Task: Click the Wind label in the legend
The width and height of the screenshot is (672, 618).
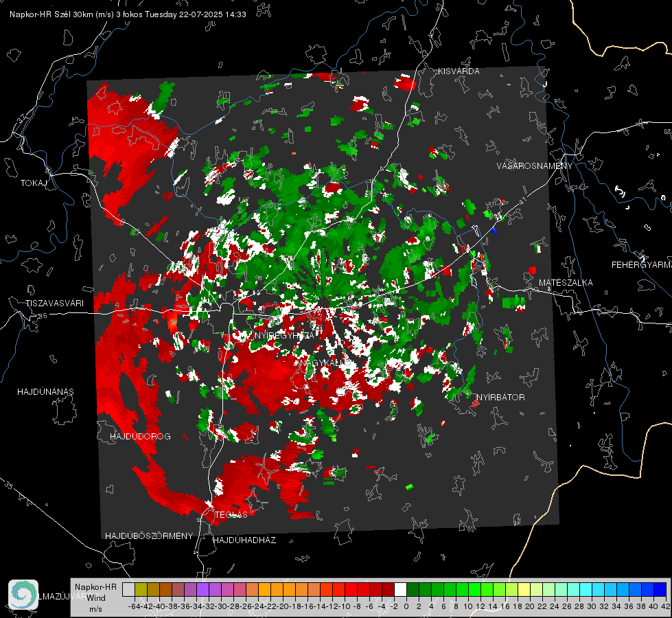Action: click(96, 598)
